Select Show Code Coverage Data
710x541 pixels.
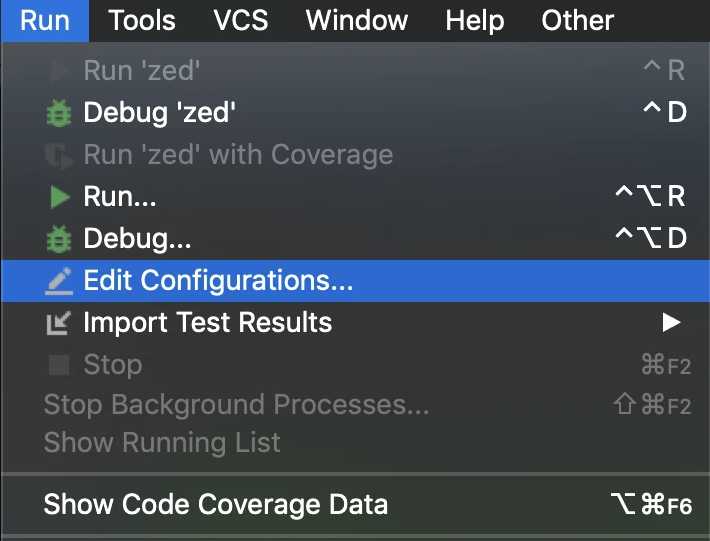point(215,505)
